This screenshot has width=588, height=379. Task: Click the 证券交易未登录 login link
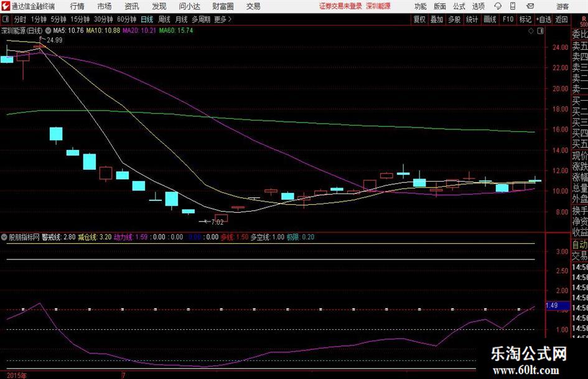pos(340,6)
